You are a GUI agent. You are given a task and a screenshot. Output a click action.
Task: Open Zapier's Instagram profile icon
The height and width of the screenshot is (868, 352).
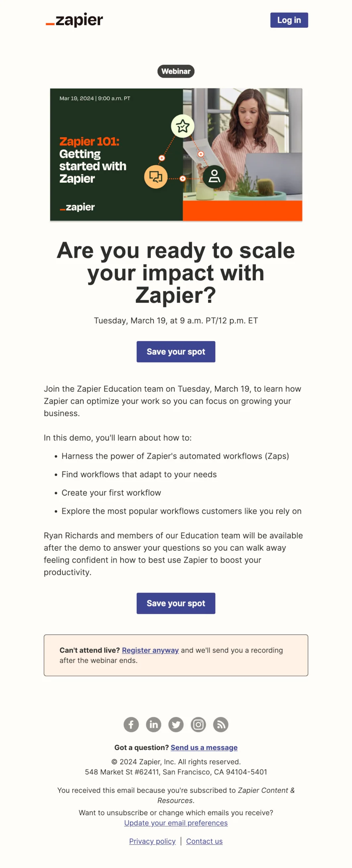point(198,725)
